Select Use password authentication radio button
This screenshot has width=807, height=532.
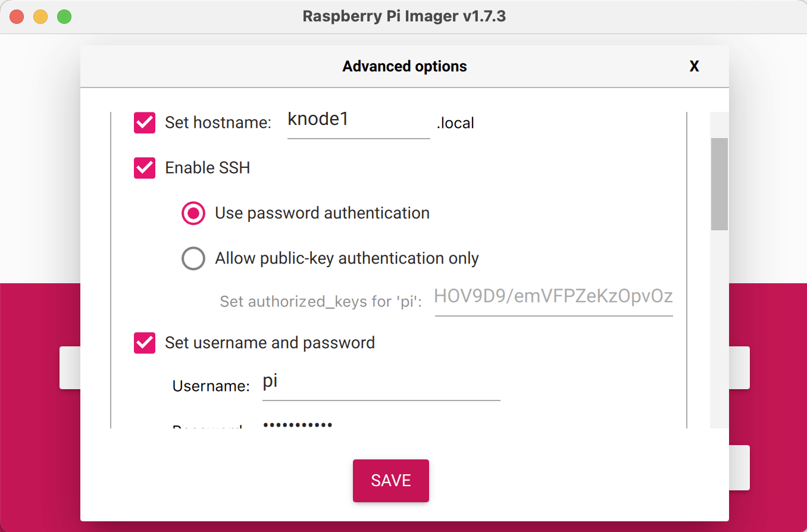click(x=193, y=213)
